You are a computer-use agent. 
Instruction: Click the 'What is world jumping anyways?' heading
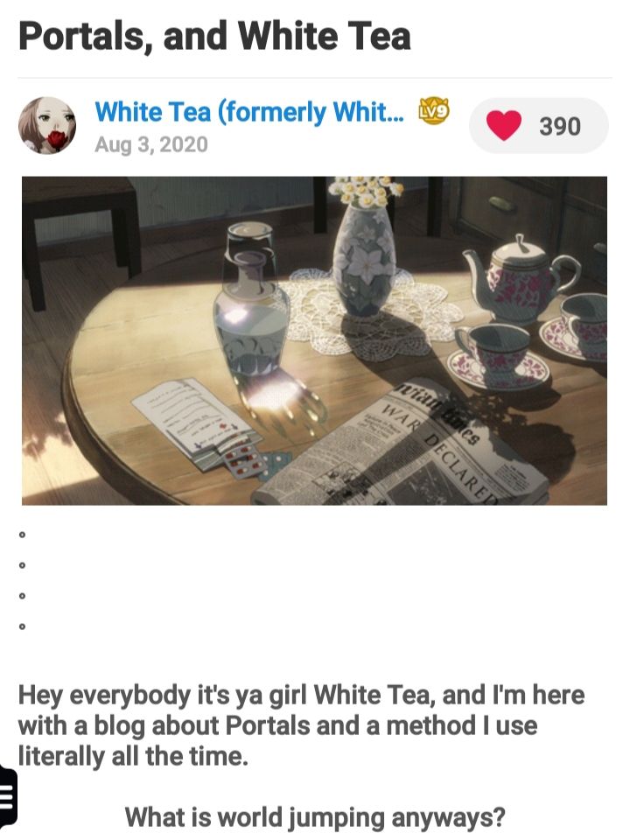315,817
